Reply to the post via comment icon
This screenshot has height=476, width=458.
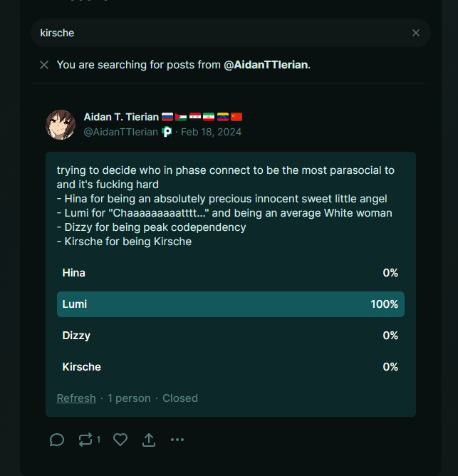tap(57, 440)
